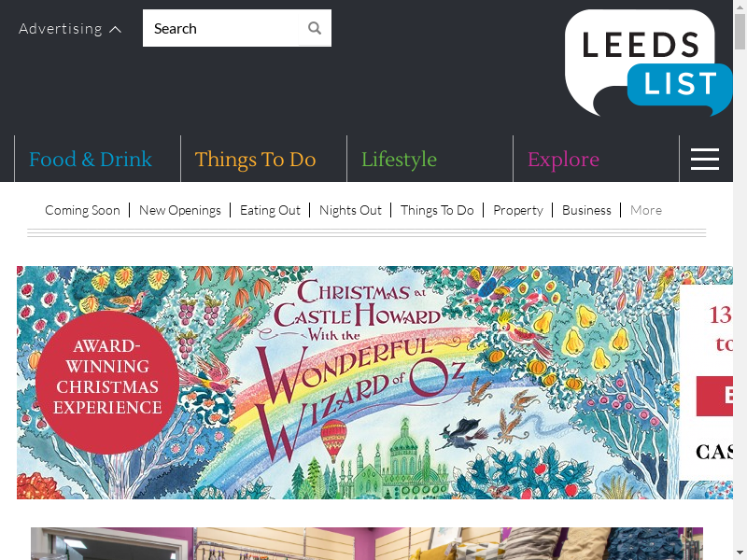Click the red button on banner edge
The height and width of the screenshot is (560, 747).
[x=714, y=396]
